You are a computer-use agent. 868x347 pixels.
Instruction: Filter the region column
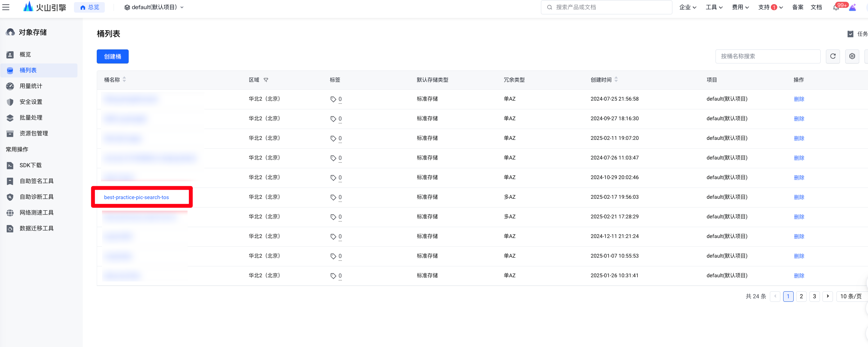[x=266, y=80]
